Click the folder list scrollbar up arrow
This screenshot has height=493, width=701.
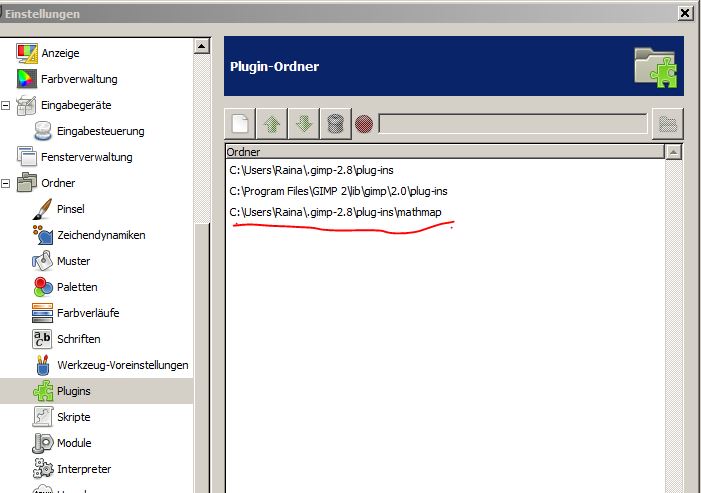pyautogui.click(x=673, y=152)
